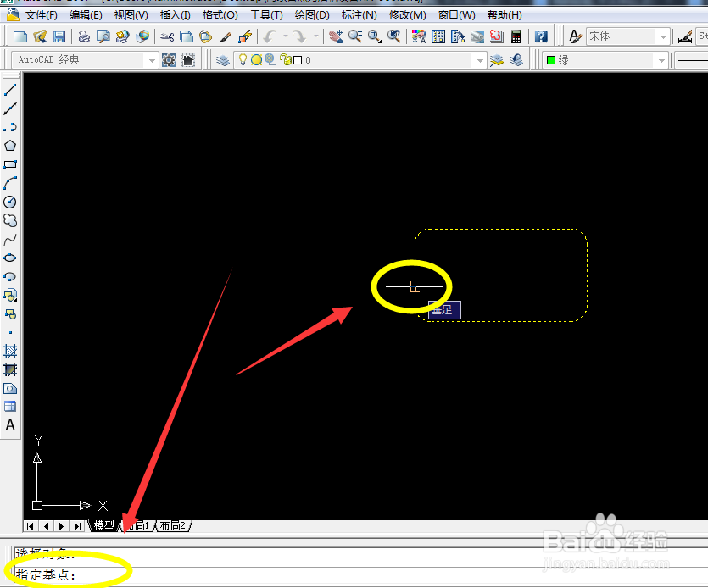
Task: Click the Match Properties brush icon
Action: coord(226,36)
